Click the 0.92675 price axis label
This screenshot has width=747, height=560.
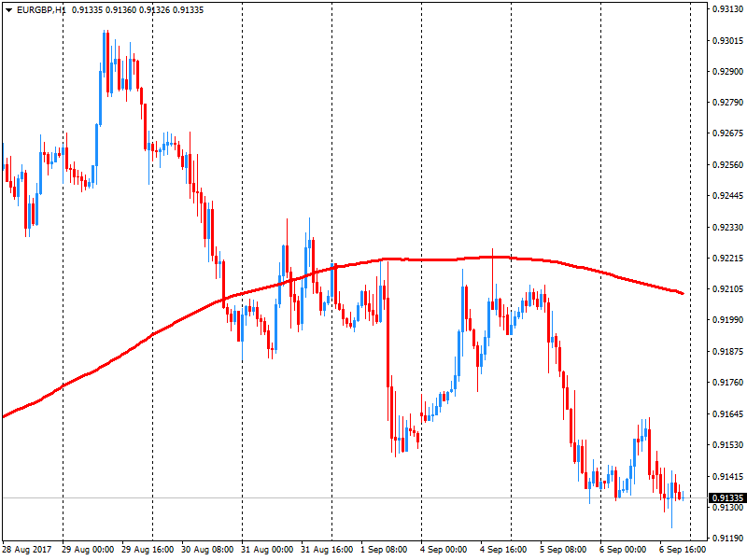[x=727, y=133]
